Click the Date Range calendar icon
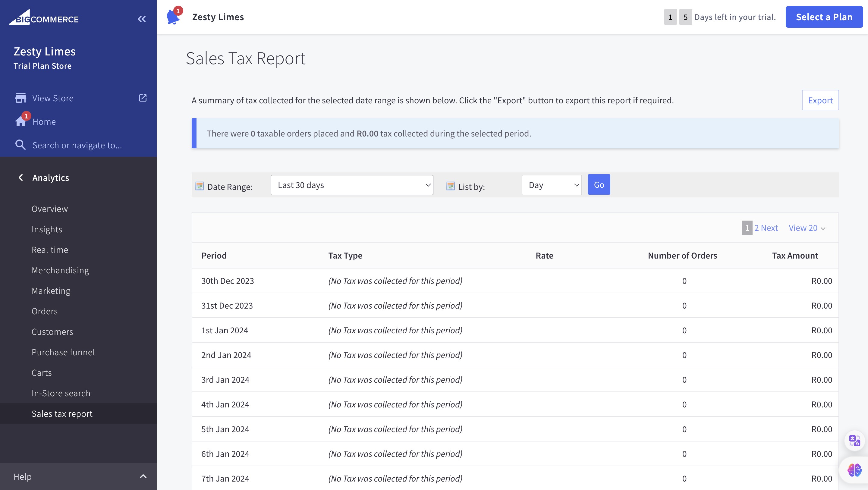 [200, 186]
